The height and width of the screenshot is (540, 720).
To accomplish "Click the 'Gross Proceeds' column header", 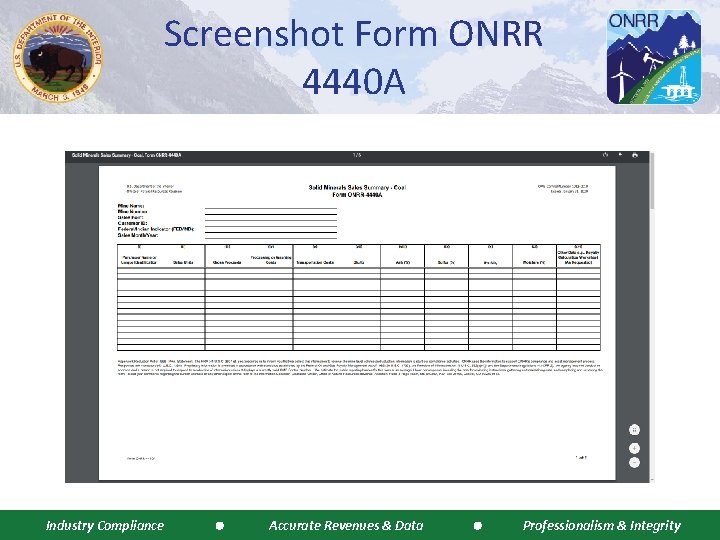I will click(227, 263).
